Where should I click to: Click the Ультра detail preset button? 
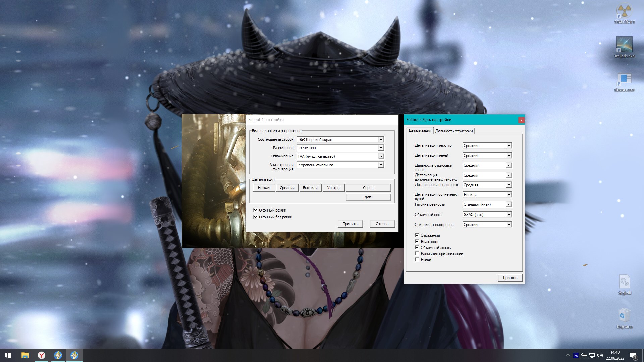pyautogui.click(x=333, y=188)
